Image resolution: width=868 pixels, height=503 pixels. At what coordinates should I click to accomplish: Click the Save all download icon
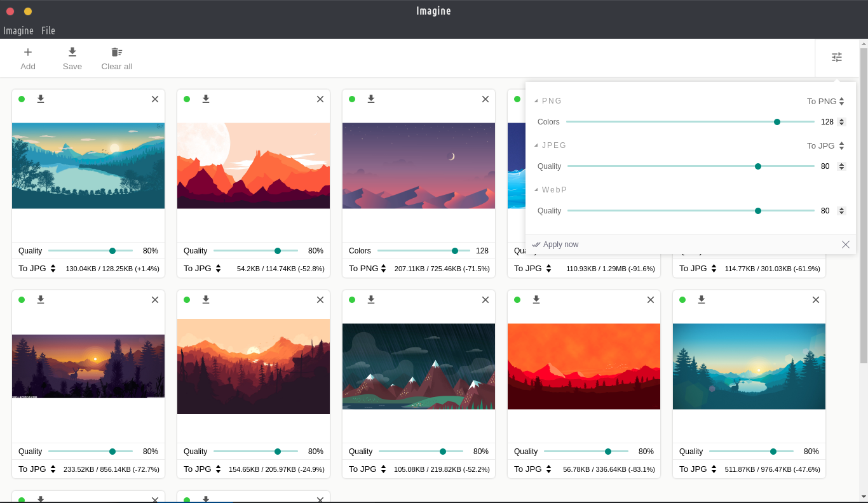[x=72, y=52]
